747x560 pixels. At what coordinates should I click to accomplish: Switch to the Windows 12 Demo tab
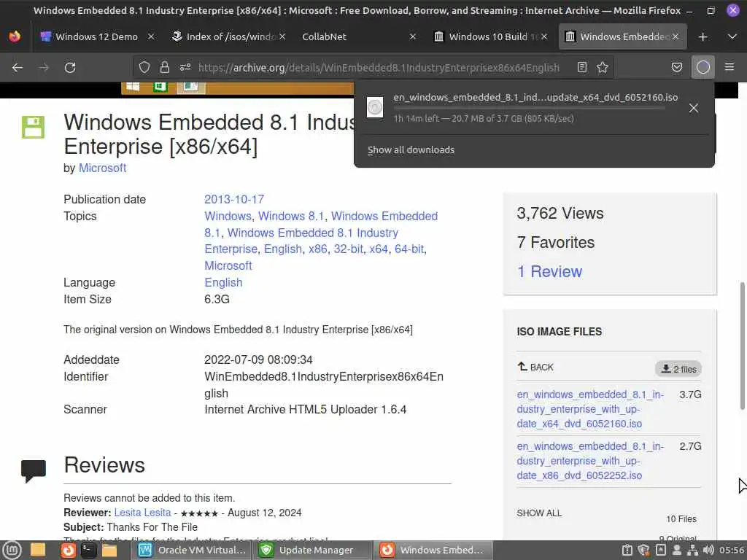click(x=96, y=36)
